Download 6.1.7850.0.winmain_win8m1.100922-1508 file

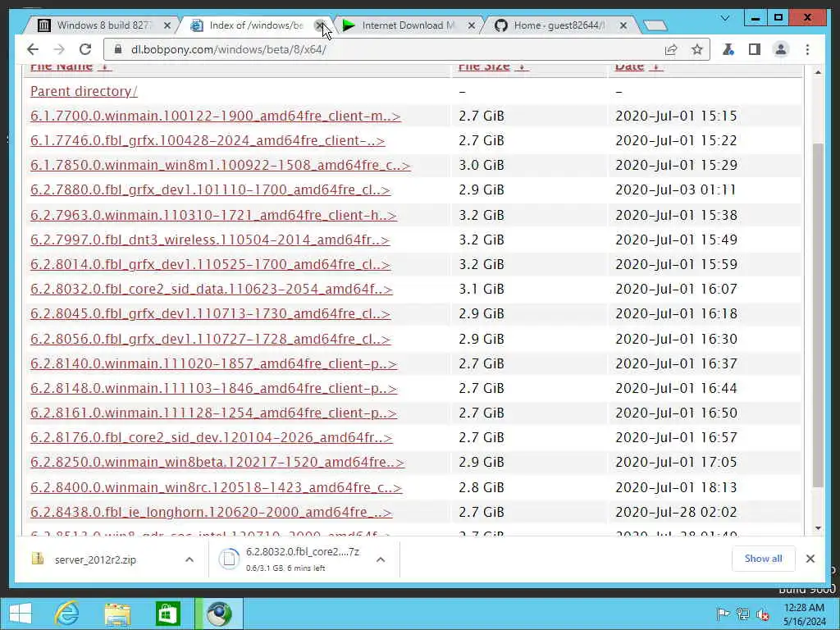[x=220, y=165]
